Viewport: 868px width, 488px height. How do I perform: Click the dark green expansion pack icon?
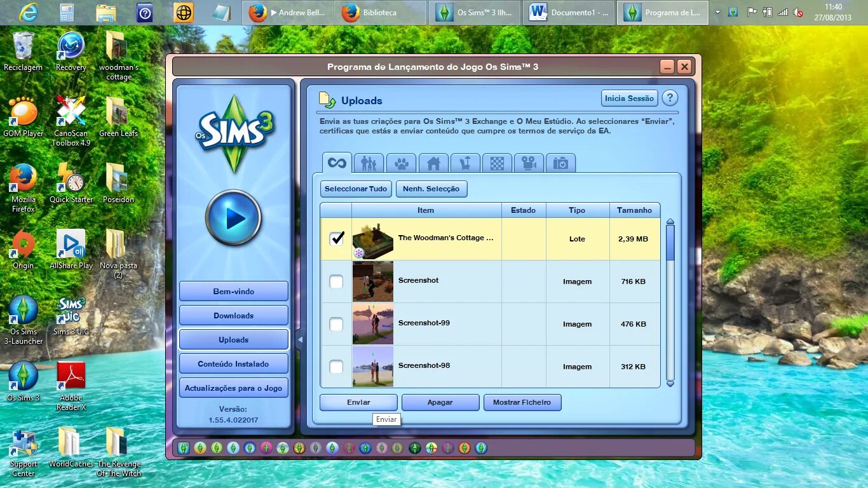coord(414,448)
